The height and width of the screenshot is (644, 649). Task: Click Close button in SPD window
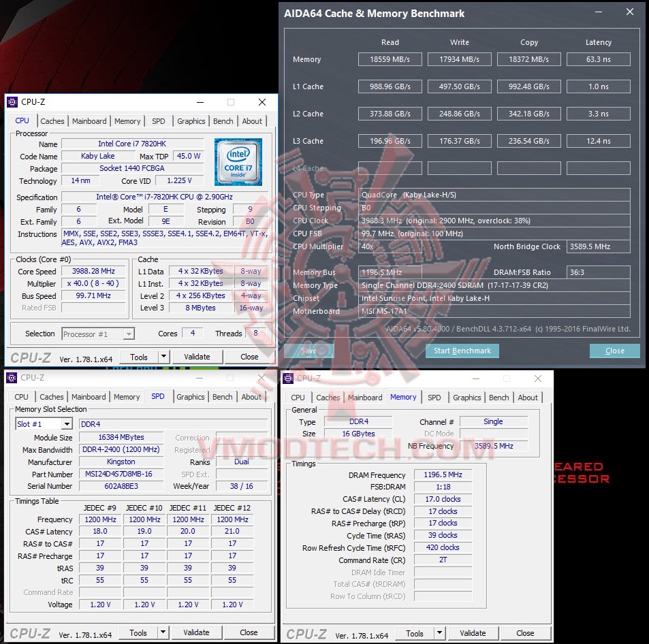tap(249, 632)
